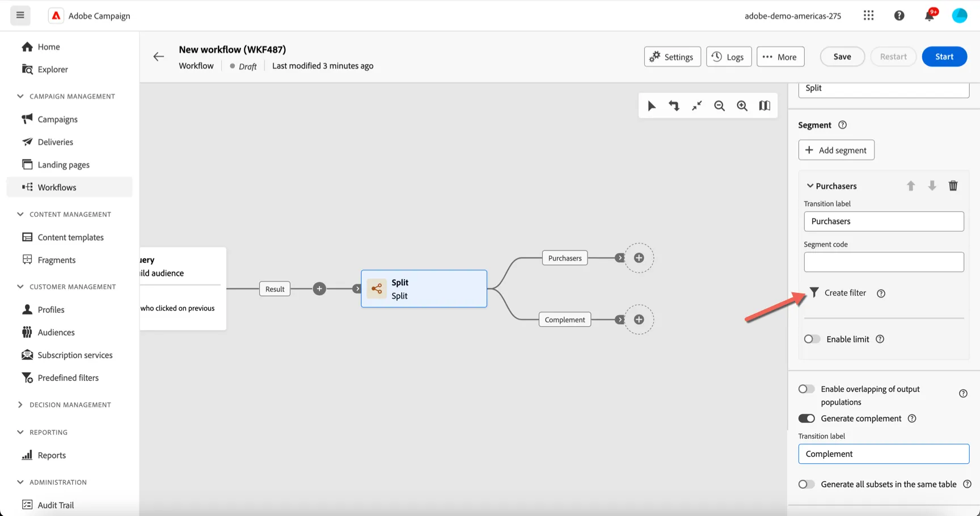Move Purchasers segment up
Image resolution: width=980 pixels, height=516 pixels.
[x=911, y=186]
